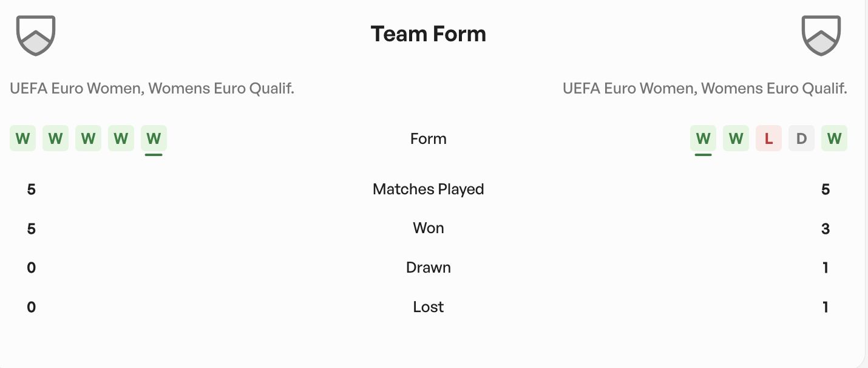Click the right team's shield crest icon
868x368 pixels.
coord(821,35)
